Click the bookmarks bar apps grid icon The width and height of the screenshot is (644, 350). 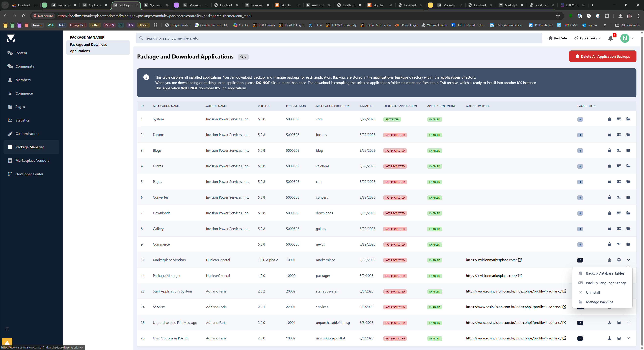pyautogui.click(x=155, y=25)
